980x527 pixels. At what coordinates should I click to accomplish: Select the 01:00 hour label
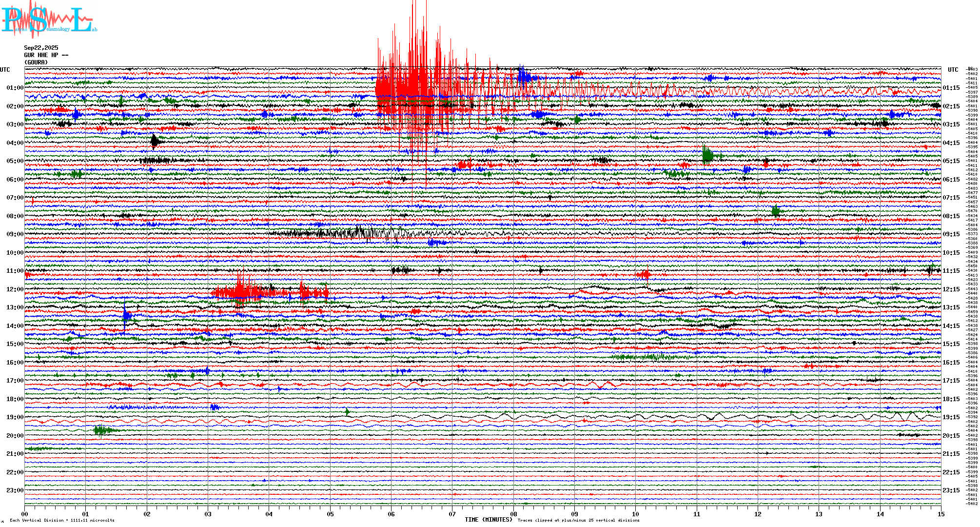pyautogui.click(x=15, y=88)
